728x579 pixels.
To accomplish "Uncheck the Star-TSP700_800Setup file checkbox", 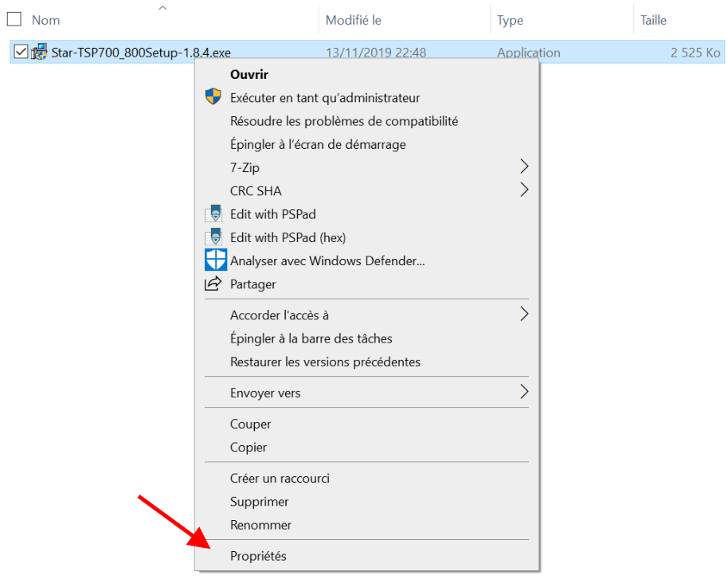I will (22, 53).
